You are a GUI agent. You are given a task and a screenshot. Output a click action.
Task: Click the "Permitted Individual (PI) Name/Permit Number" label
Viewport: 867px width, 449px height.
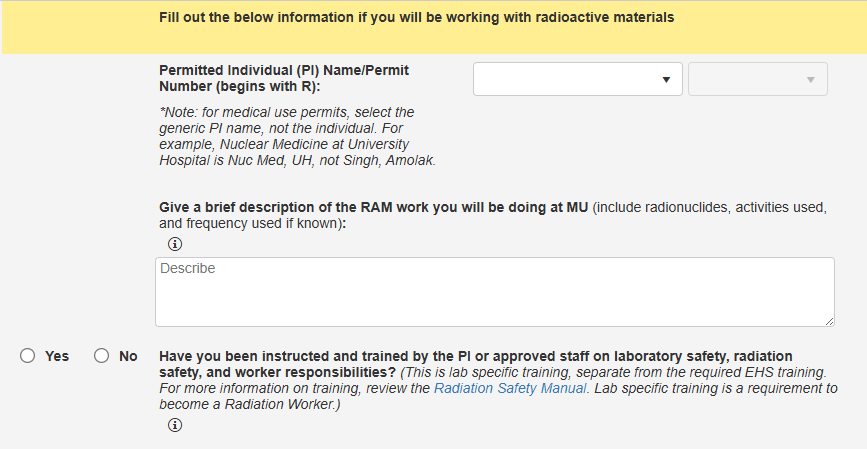pos(284,78)
